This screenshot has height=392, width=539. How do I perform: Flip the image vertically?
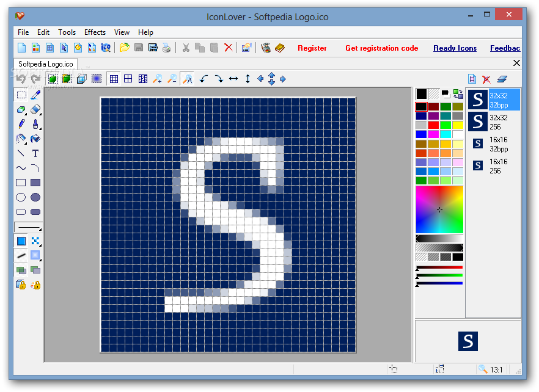click(248, 79)
